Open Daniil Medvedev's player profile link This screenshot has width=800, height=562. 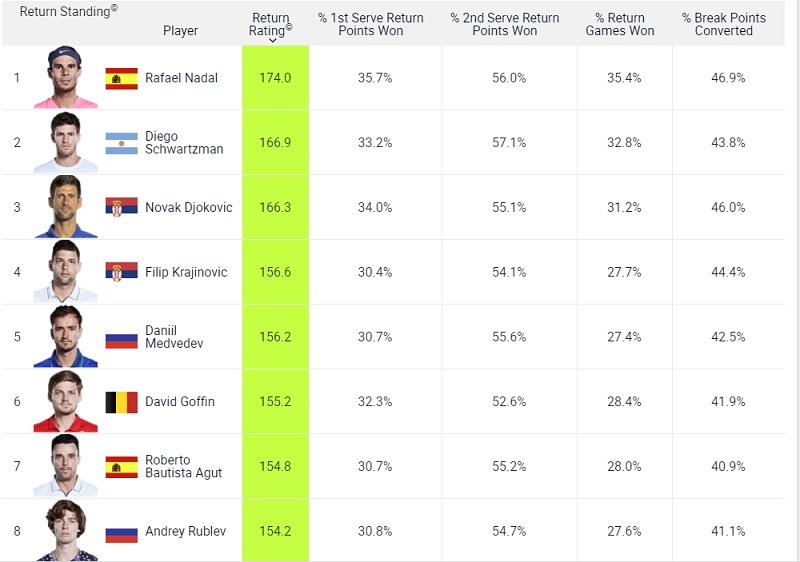pyautogui.click(x=174, y=337)
